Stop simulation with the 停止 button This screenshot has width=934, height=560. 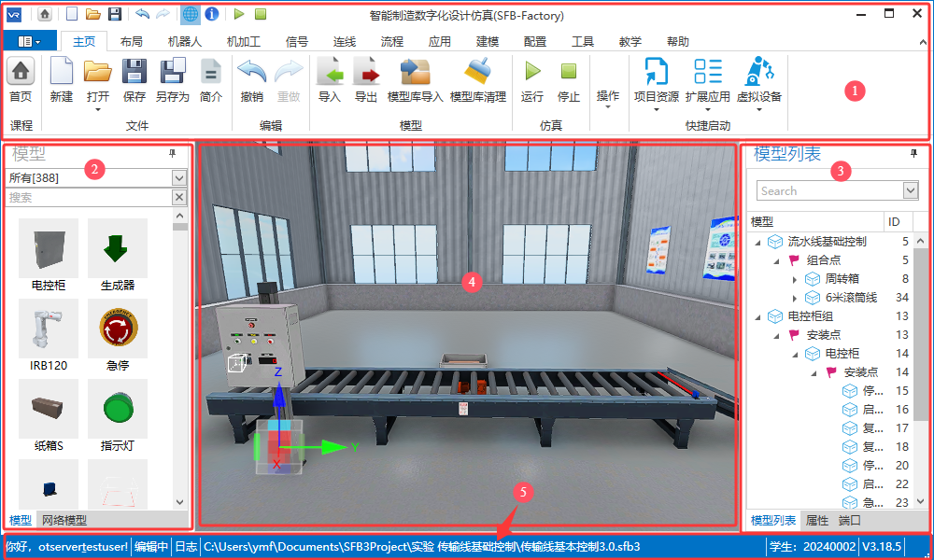click(568, 73)
